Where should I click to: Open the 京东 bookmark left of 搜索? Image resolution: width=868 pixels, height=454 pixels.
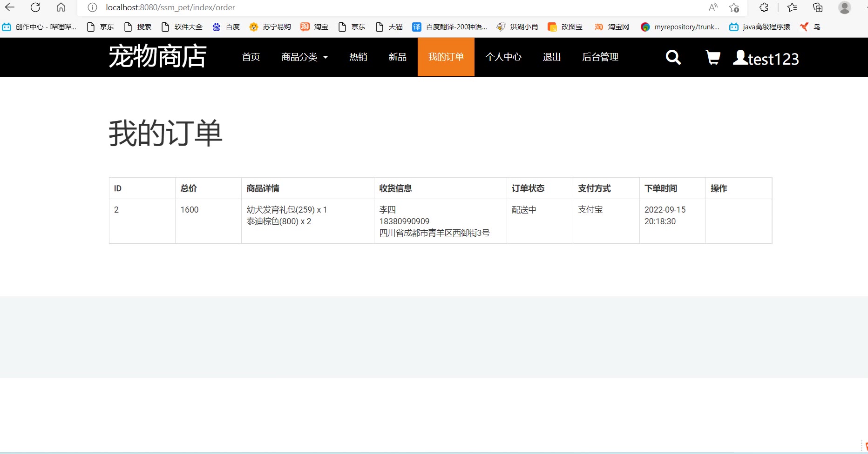tap(101, 27)
